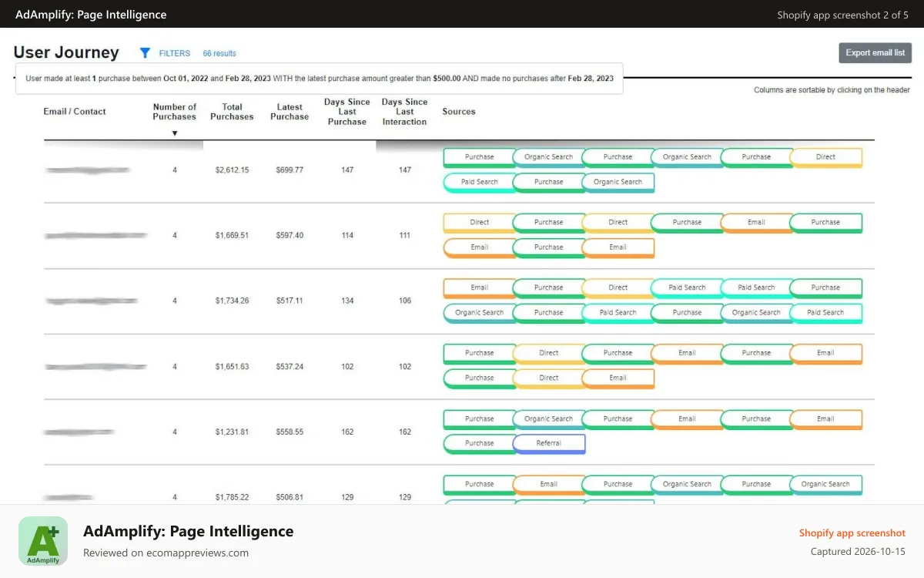The height and width of the screenshot is (578, 924).
Task: Click the 106 days since last interaction value
Action: click(x=405, y=301)
